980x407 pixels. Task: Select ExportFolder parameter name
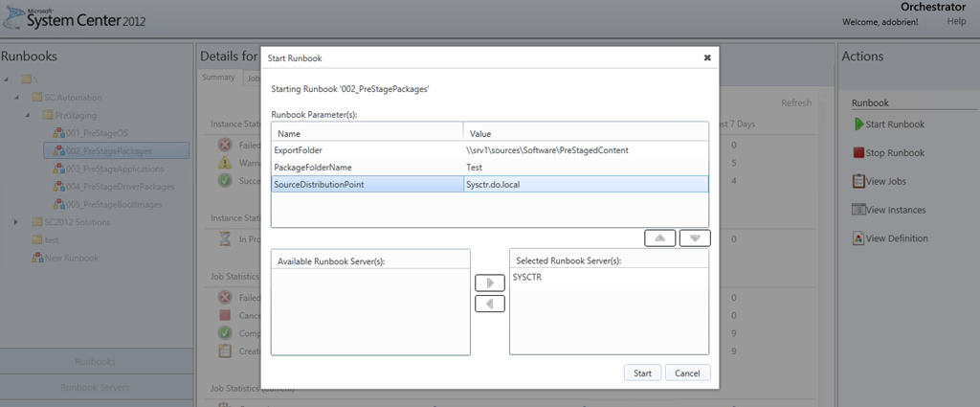[367, 150]
